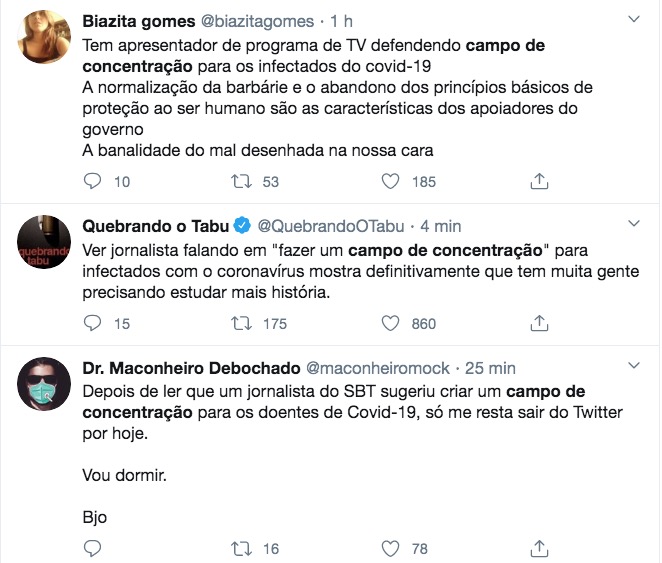Retweet Dr. Maconheiro Debochado's tweet
The width and height of the screenshot is (662, 563).
tap(240, 548)
